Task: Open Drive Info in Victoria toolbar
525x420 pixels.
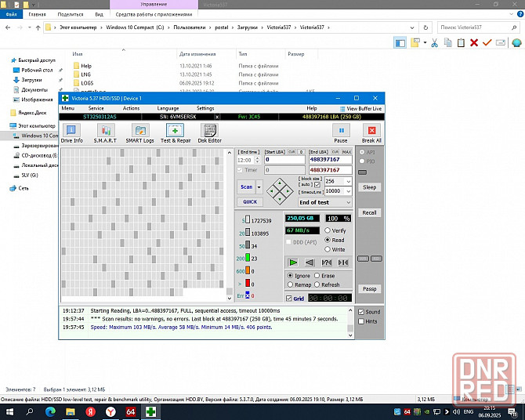Action: (x=71, y=133)
